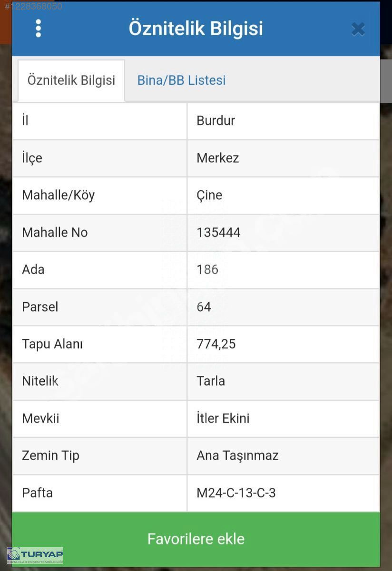This screenshot has height=571, width=392.
Task: Select the Merkez district value
Action: tap(218, 158)
